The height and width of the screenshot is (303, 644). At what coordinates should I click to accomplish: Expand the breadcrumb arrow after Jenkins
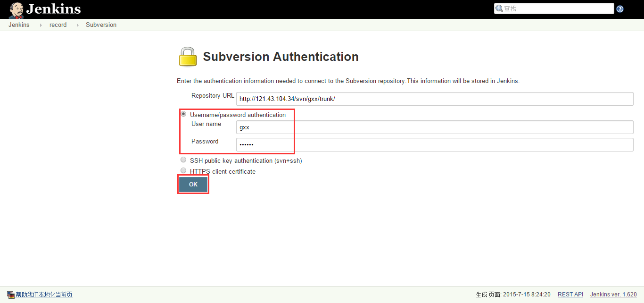(x=41, y=25)
